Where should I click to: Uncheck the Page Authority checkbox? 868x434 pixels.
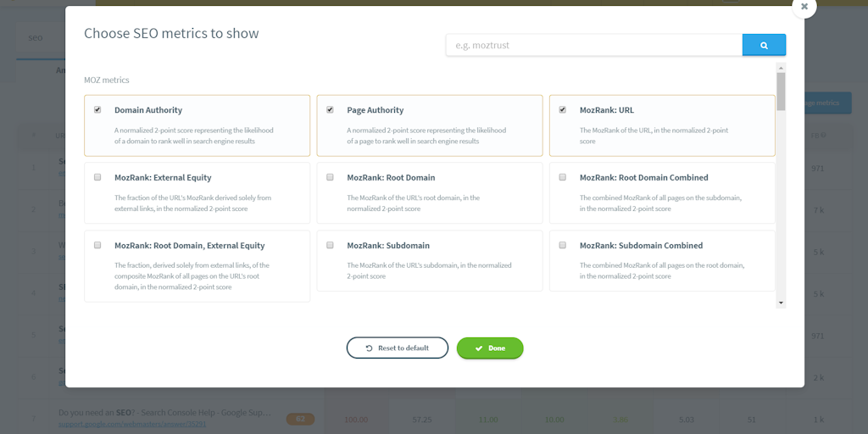(x=330, y=109)
